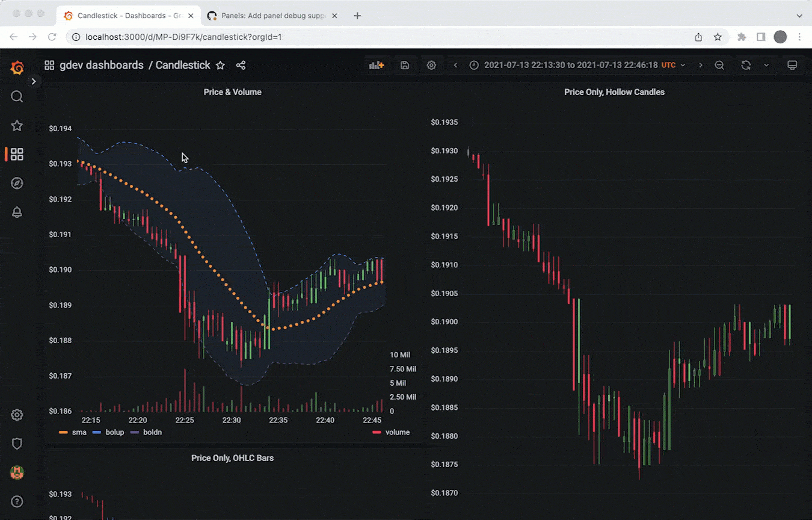Image resolution: width=812 pixels, height=520 pixels.
Task: Click the Price & Volume panel title
Action: (x=232, y=92)
